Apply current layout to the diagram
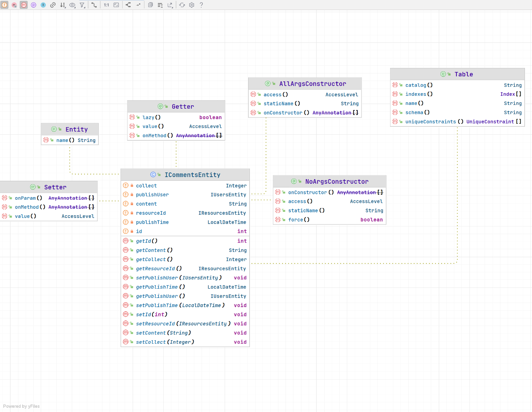This screenshot has width=532, height=412. [x=128, y=5]
